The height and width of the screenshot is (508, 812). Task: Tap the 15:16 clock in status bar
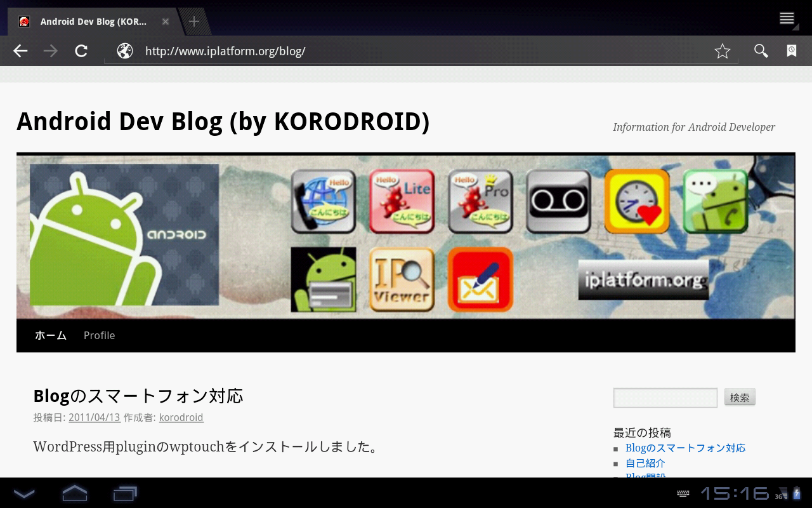pos(735,493)
